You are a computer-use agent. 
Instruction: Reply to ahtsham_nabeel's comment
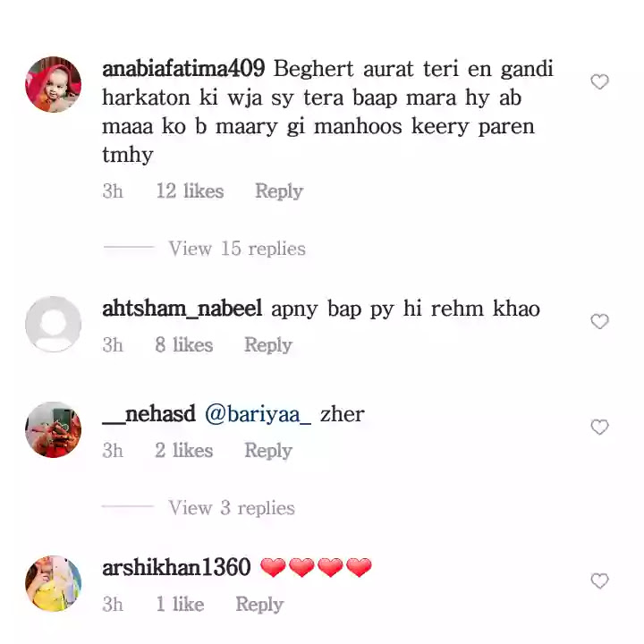268,345
